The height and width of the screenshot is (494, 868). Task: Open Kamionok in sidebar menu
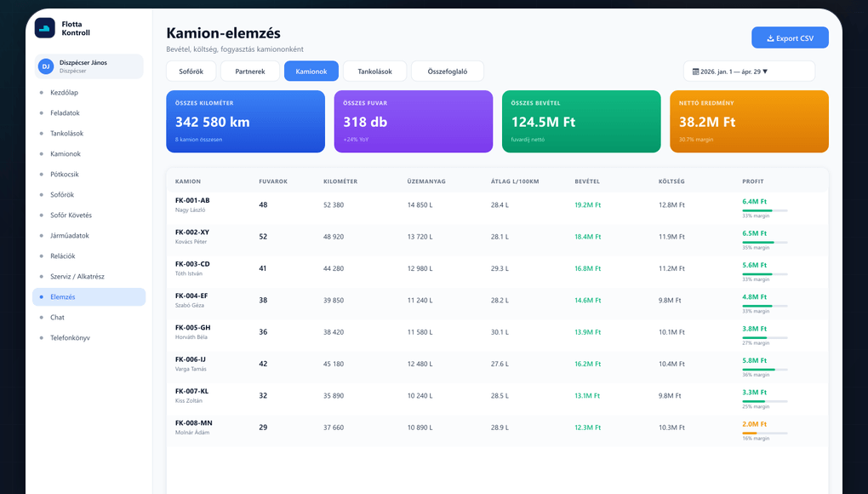tap(89, 154)
